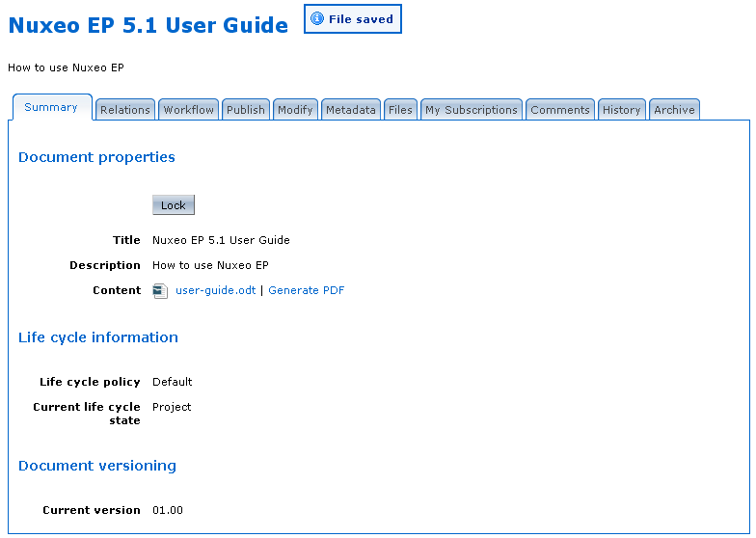Image resolution: width=756 pixels, height=538 pixels.
Task: Click the Life cycle information heading
Action: pos(98,337)
